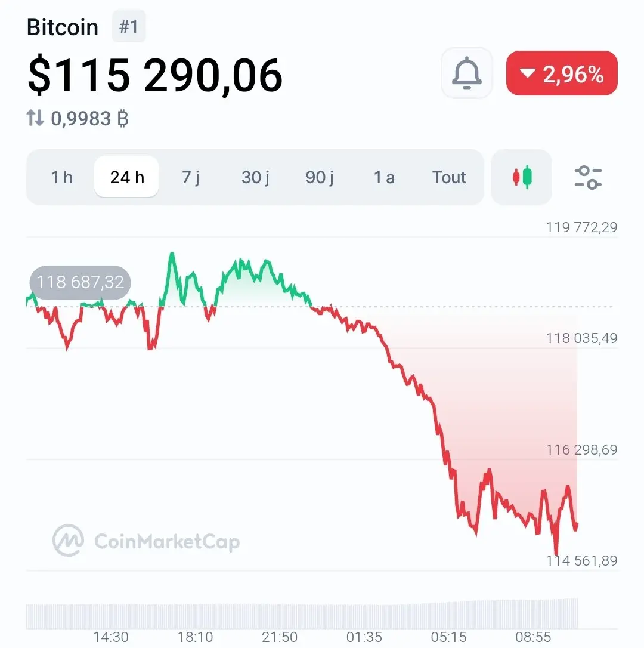
Task: Select the 1 h timeframe
Action: click(62, 177)
